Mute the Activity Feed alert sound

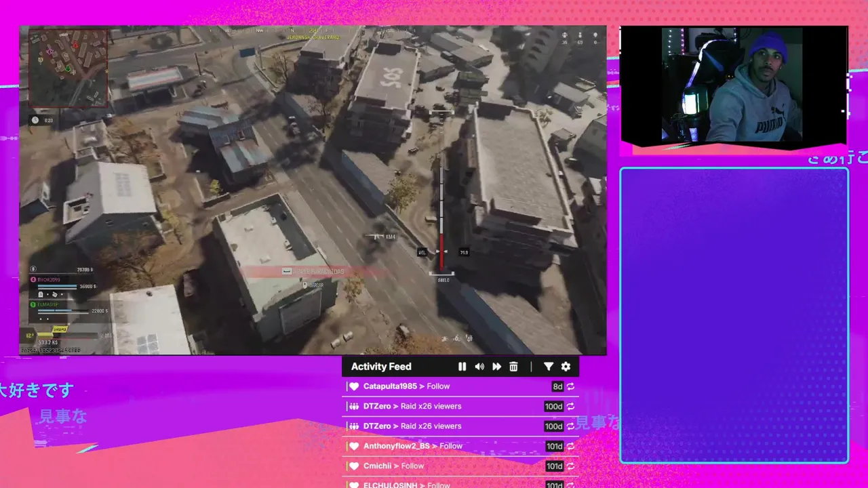479,367
